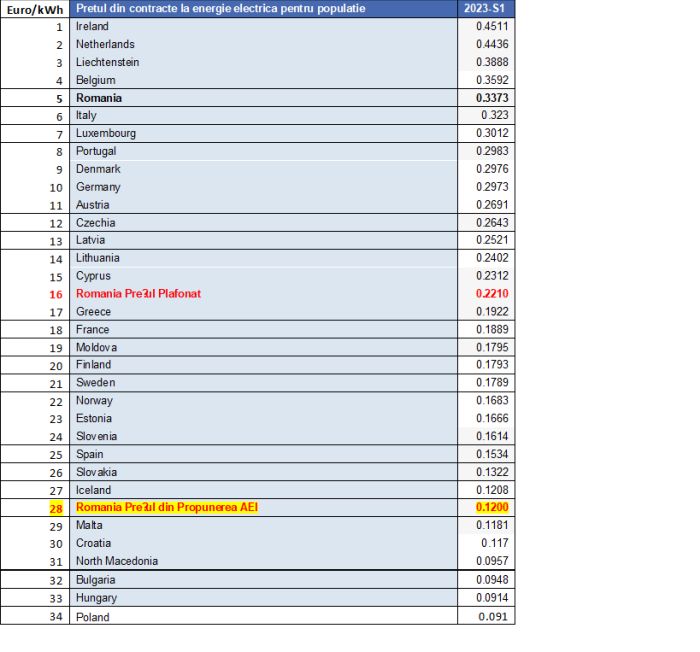Click the Latvia cell
Image resolution: width=700 pixels, height=652 pixels.
click(x=263, y=240)
